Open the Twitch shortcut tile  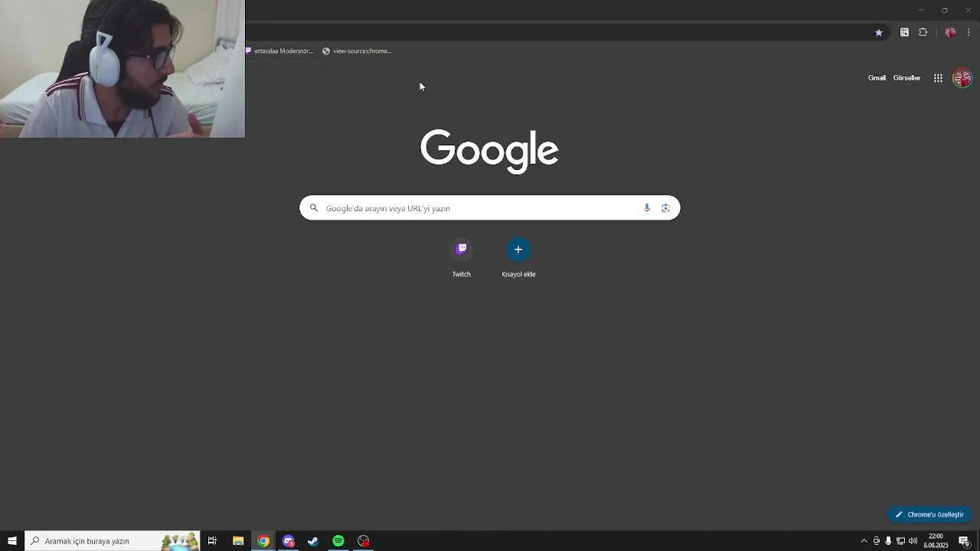[461, 258]
